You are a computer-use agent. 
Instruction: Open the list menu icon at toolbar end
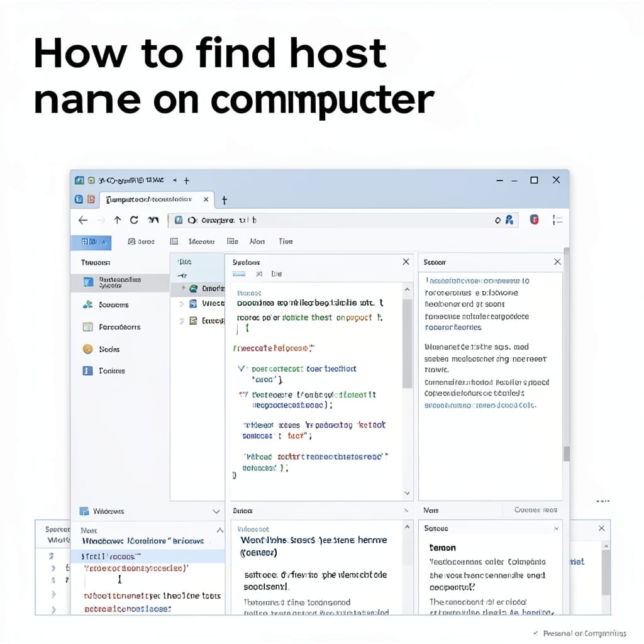click(557, 220)
